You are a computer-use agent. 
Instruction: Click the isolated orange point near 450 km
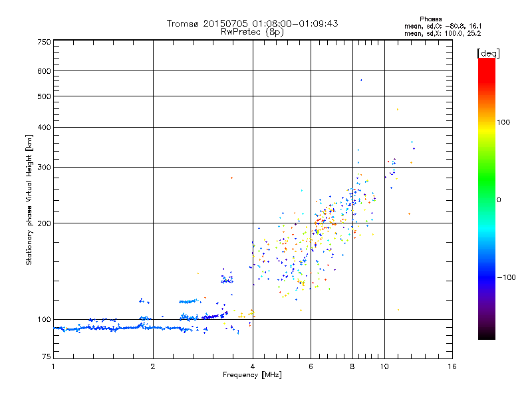point(397,110)
